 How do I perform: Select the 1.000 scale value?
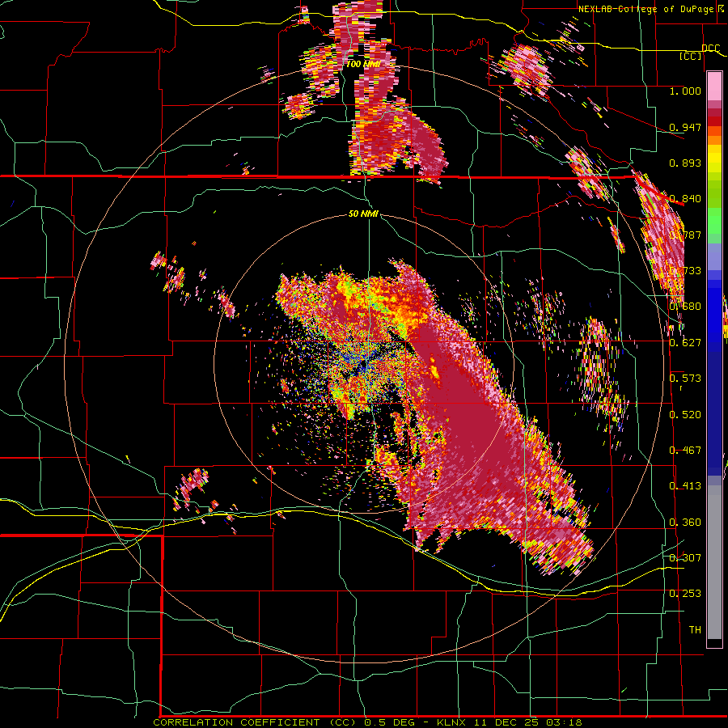[x=685, y=91]
